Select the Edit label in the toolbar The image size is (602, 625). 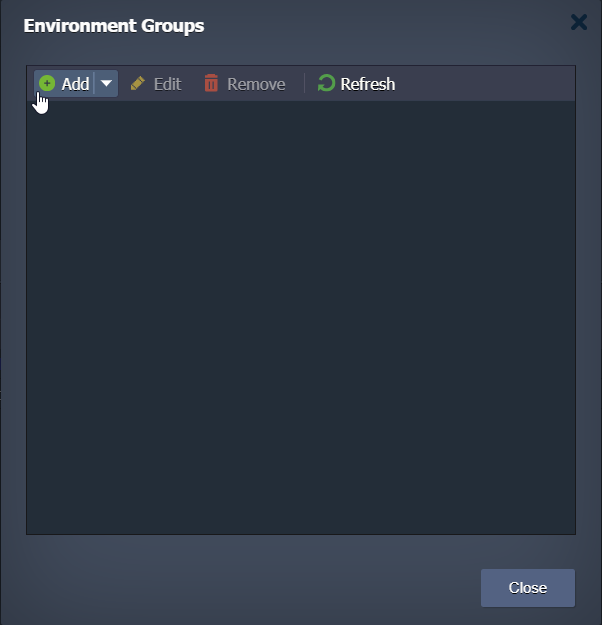[167, 84]
